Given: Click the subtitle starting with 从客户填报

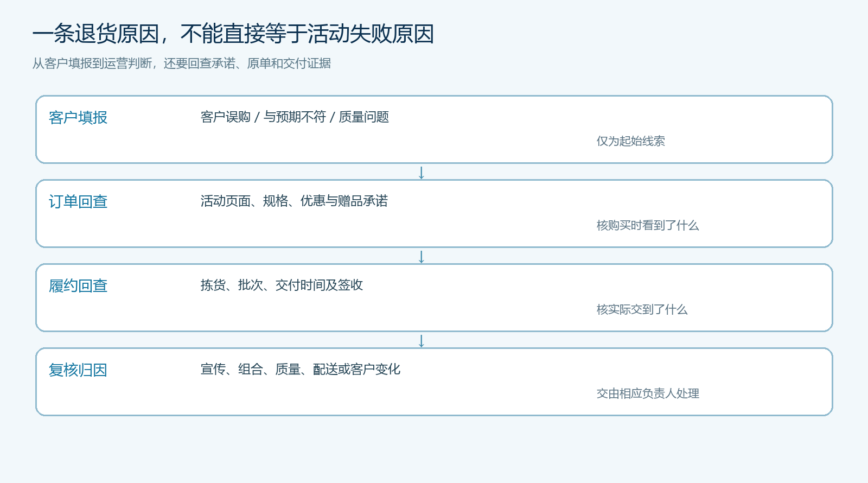Looking at the screenshot, I should [x=182, y=63].
